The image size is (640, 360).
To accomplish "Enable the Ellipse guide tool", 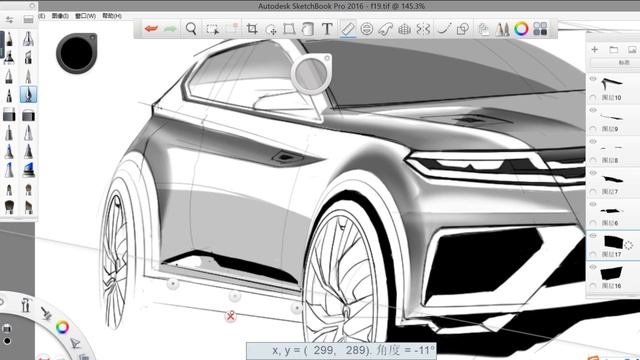I will coord(367,29).
